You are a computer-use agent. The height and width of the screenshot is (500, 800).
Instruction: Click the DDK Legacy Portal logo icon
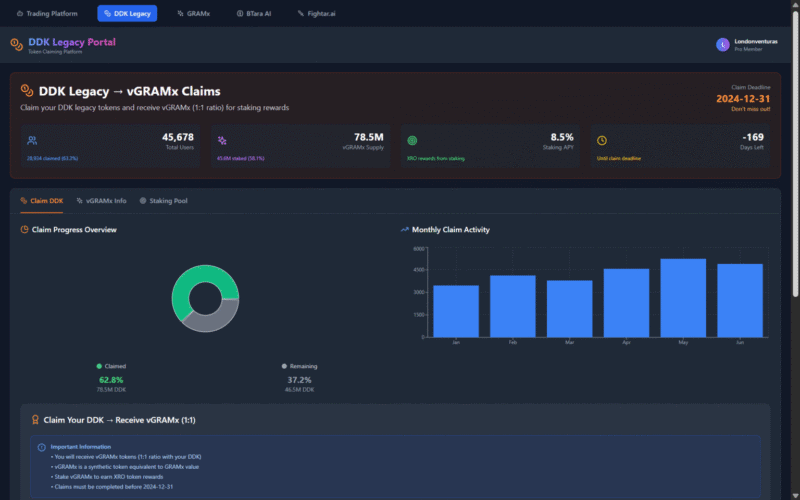pyautogui.click(x=15, y=43)
